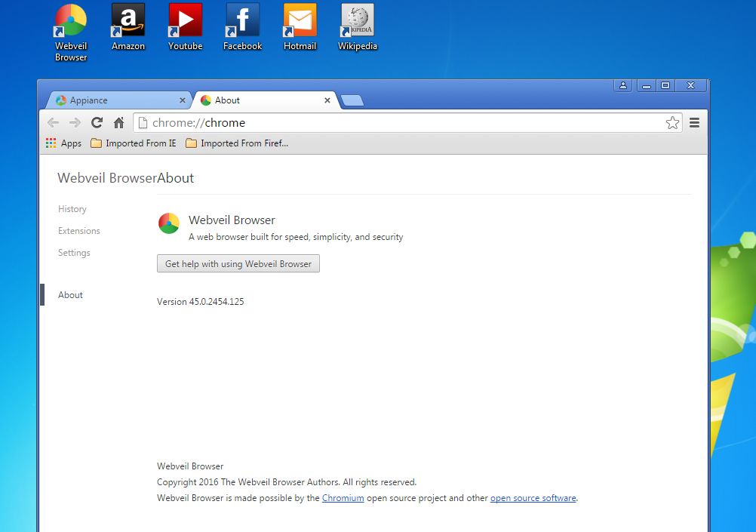Close the Appiance tab
Viewport: 756px width, 532px height.
[x=183, y=100]
